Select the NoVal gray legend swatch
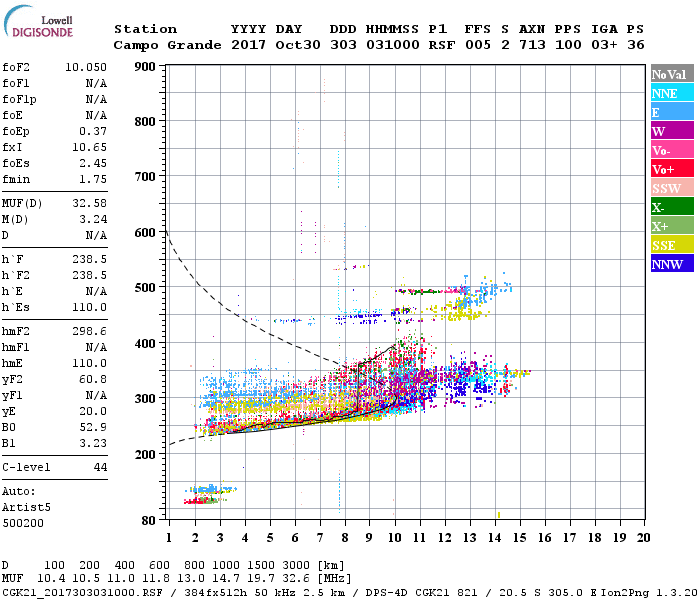The height and width of the screenshot is (600, 700). 671,74
